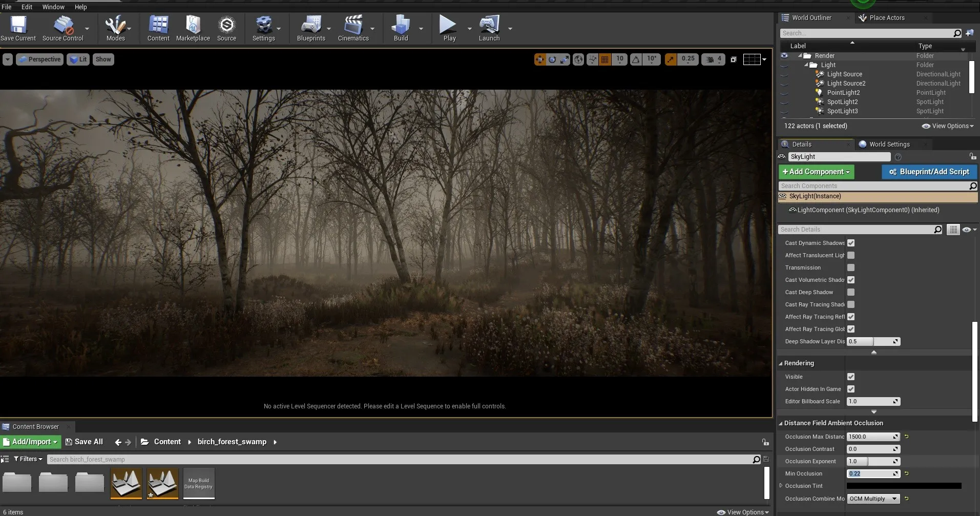Click the Save Current toolbar icon
Viewport: 980px width, 516px height.
[18, 25]
